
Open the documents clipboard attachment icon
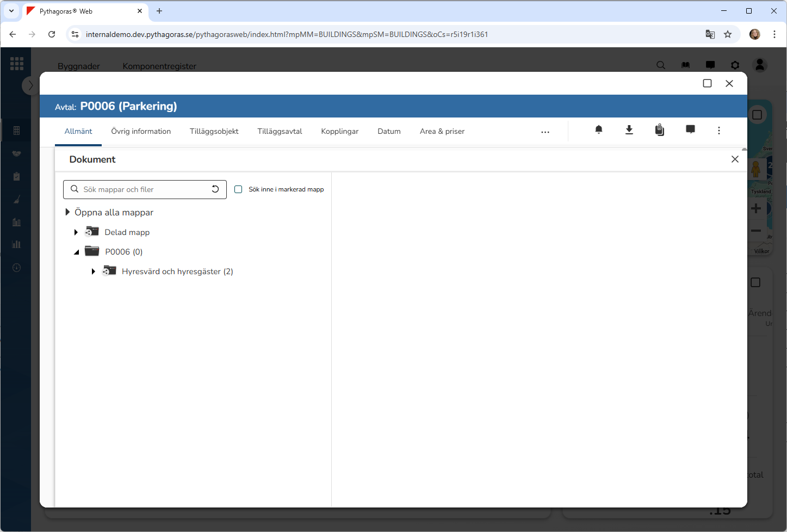(659, 130)
